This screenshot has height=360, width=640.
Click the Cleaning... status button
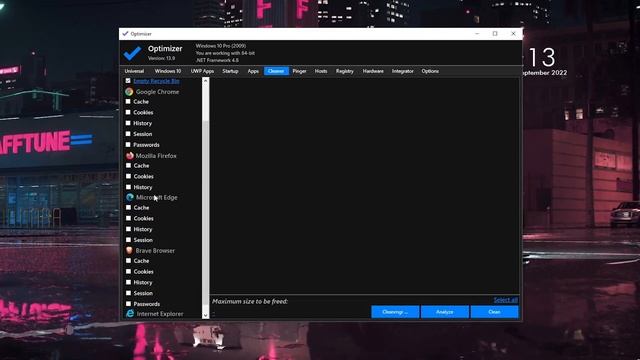[x=395, y=312]
